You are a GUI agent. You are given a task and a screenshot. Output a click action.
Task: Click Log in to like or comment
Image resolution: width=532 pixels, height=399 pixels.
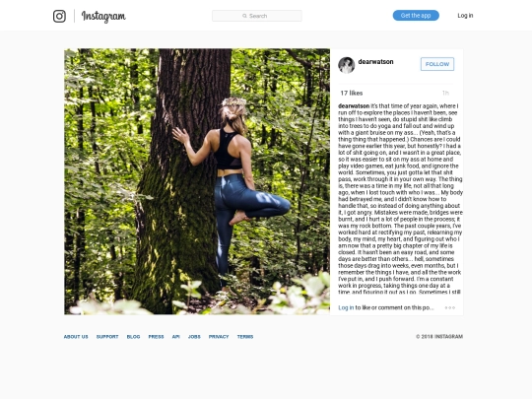click(x=346, y=307)
